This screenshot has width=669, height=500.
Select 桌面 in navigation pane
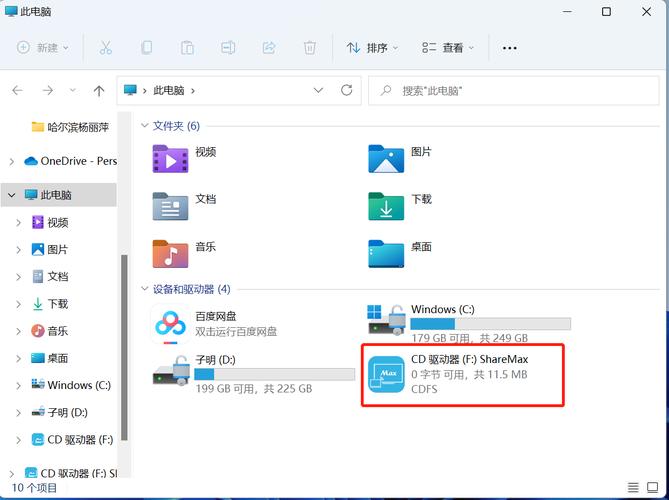click(x=49, y=358)
